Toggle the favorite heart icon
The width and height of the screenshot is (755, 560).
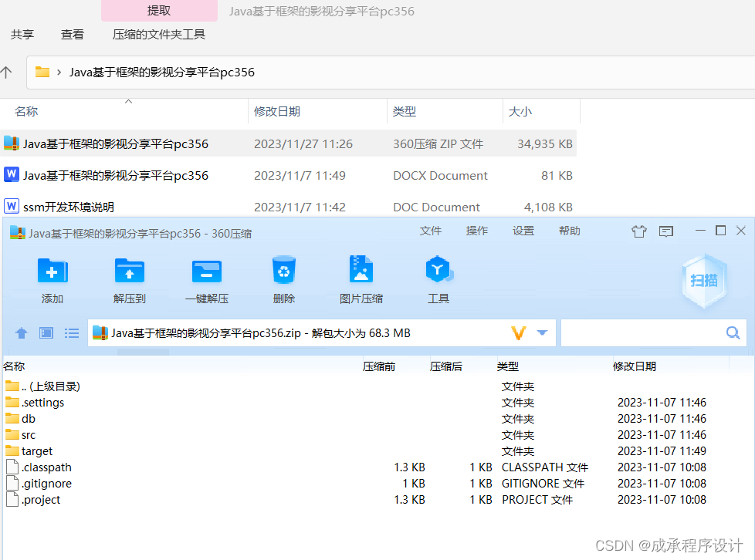click(x=638, y=231)
